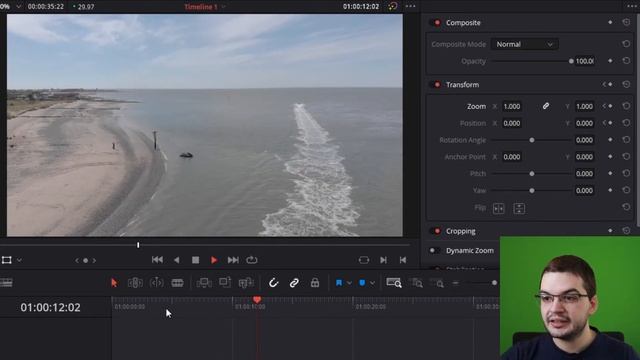Click the Transform section header
640x360 pixels.
(462, 84)
